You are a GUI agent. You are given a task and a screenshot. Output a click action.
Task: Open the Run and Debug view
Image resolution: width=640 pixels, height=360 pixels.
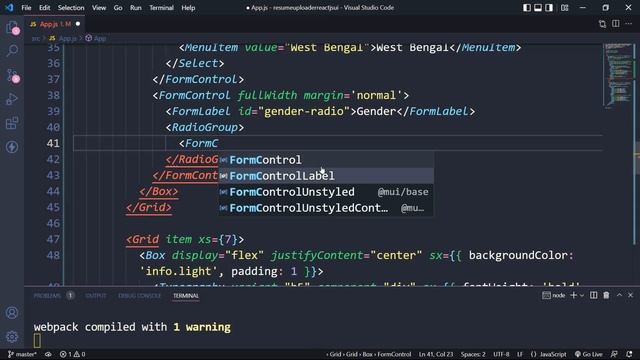(12, 99)
